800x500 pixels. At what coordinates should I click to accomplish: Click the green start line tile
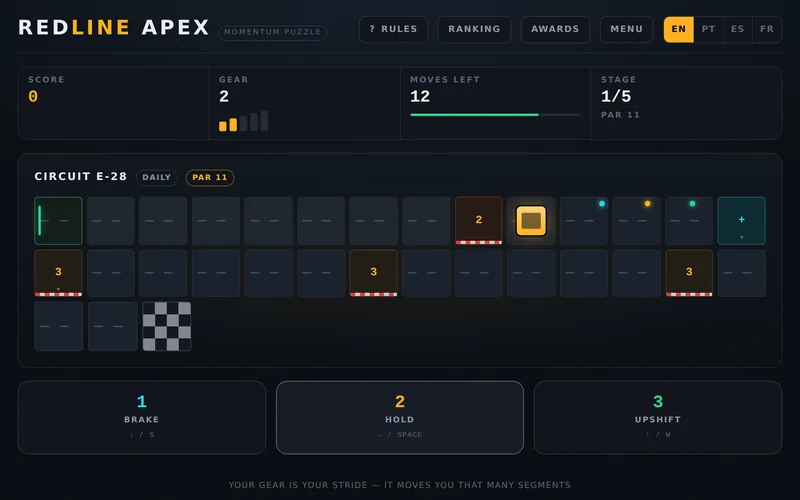click(58, 220)
